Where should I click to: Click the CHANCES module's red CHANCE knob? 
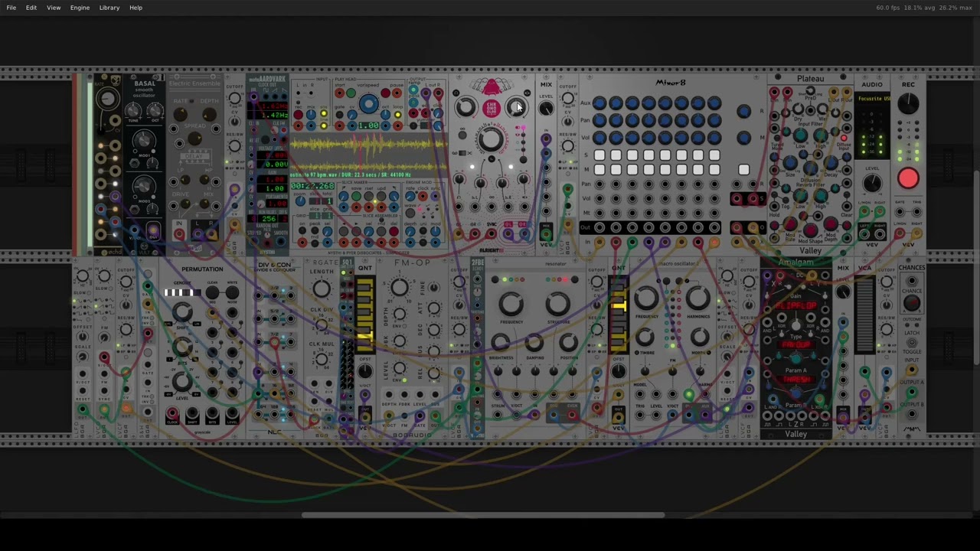click(x=911, y=302)
